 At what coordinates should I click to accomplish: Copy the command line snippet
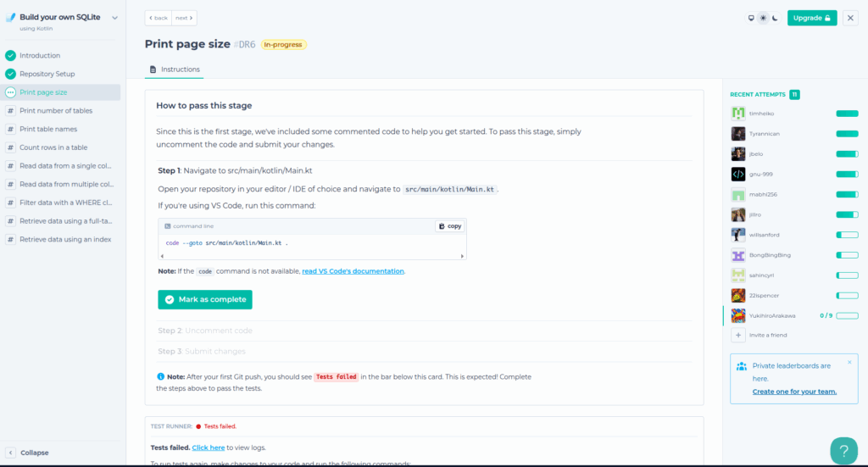click(449, 225)
